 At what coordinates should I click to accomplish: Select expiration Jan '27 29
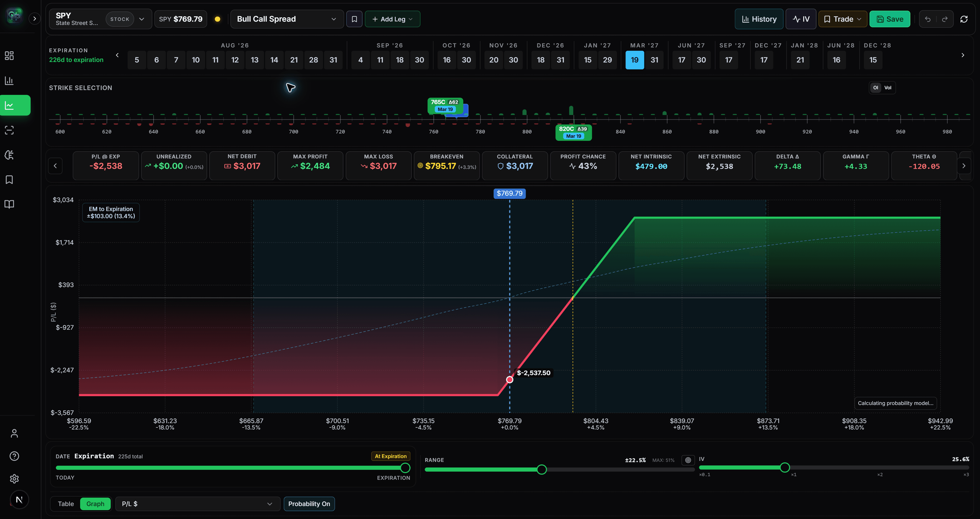[x=608, y=60]
